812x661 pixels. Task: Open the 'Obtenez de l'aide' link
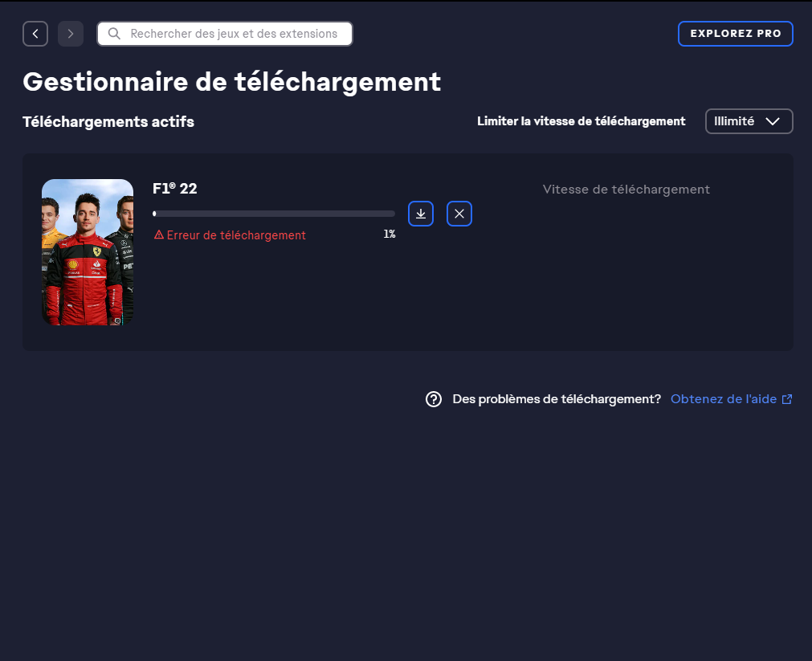pos(731,399)
